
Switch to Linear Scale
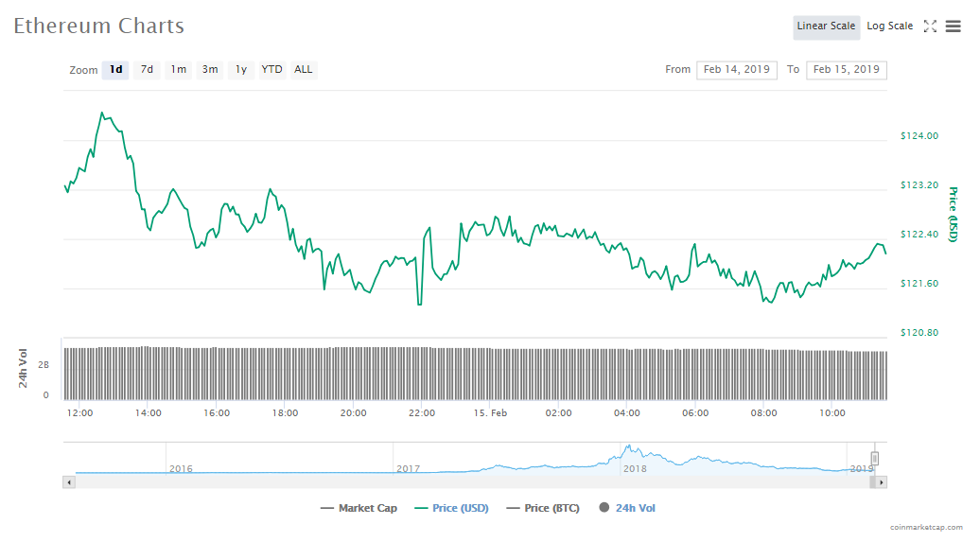(826, 26)
